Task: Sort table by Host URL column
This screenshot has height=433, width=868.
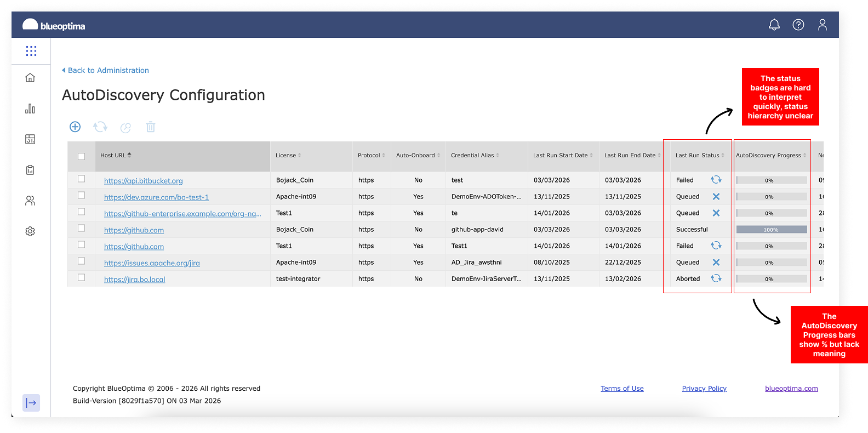Action: (116, 155)
